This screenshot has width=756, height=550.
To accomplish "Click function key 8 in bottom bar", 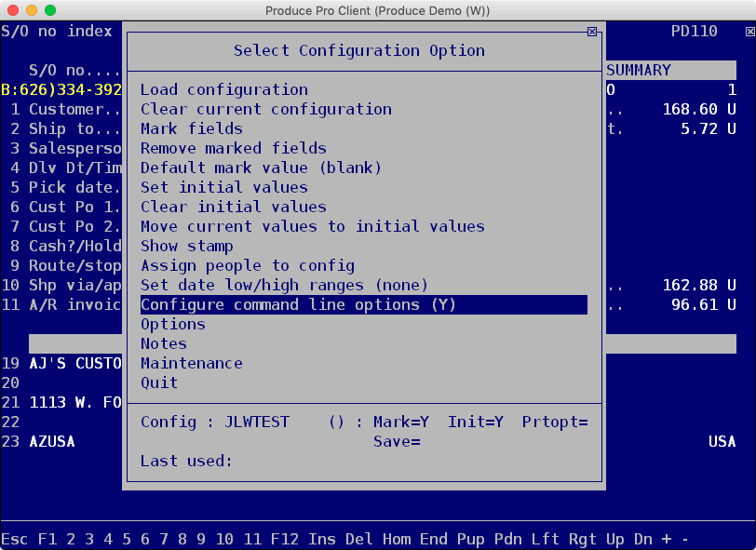I will point(182,539).
